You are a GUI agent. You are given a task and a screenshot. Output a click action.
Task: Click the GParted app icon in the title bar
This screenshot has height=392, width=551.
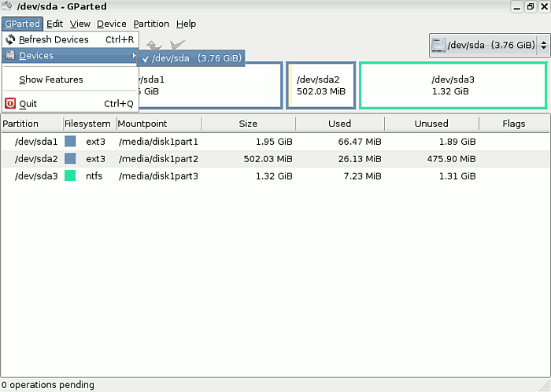click(x=8, y=7)
